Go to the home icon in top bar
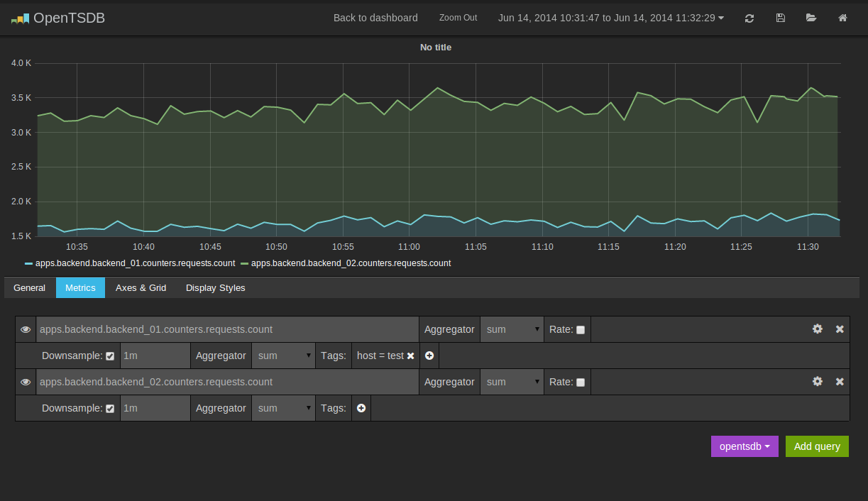Viewport: 868px width, 501px height. 842,18
